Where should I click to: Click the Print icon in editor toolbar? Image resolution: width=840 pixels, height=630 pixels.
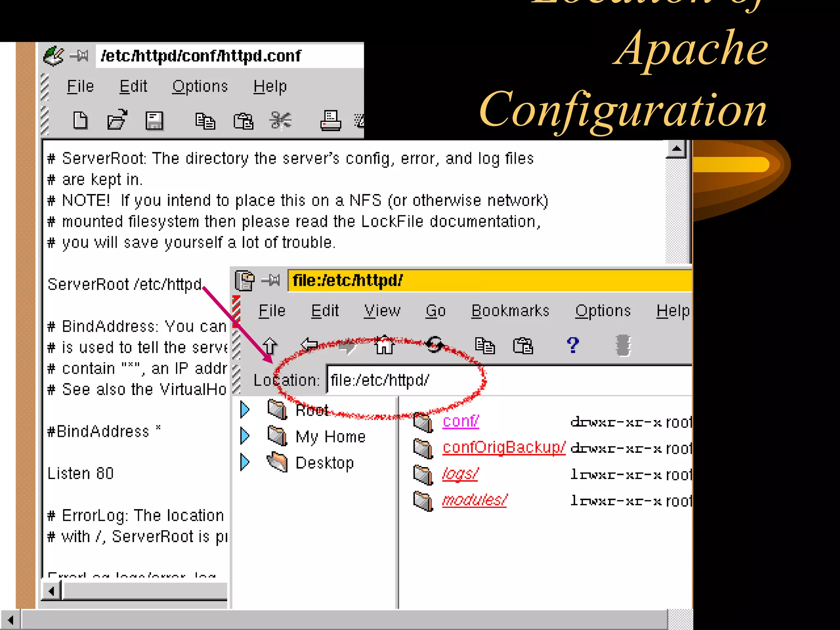click(x=331, y=121)
